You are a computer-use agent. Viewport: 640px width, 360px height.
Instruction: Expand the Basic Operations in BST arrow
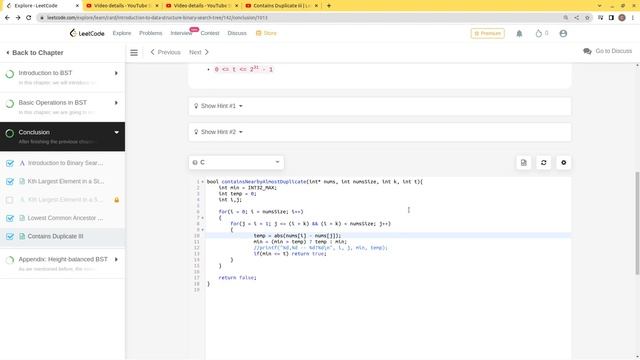coord(116,103)
